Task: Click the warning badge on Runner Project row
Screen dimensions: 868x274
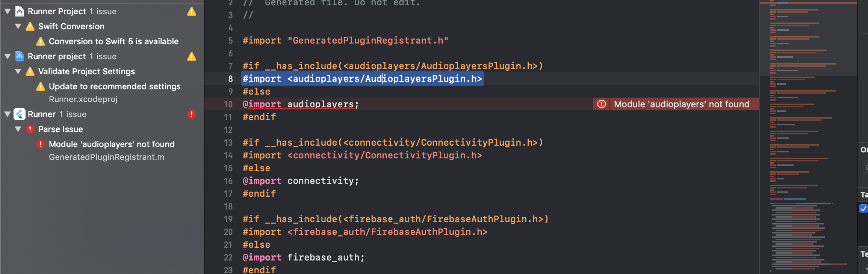Action: (x=192, y=11)
